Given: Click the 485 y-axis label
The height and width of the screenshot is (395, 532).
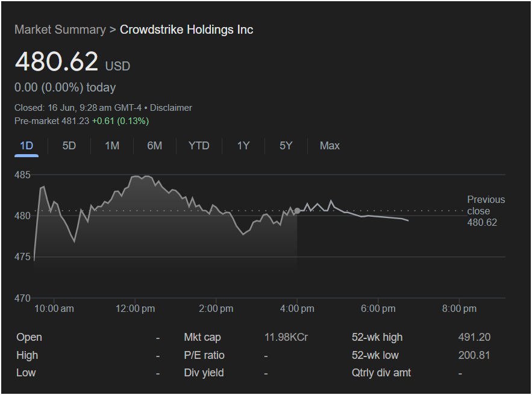Looking at the screenshot, I should [x=22, y=175].
